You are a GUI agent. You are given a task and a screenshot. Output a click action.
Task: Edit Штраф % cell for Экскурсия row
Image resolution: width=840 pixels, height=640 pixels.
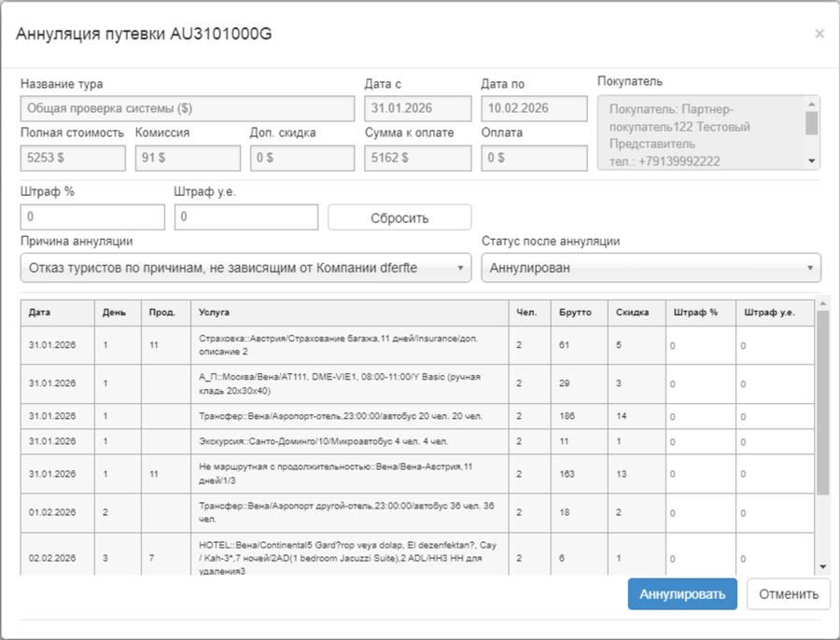click(x=699, y=441)
